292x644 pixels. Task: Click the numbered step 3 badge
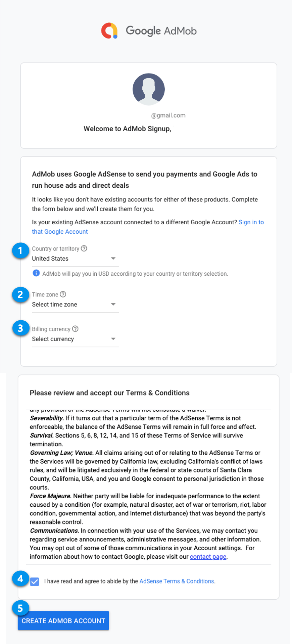coord(20,328)
